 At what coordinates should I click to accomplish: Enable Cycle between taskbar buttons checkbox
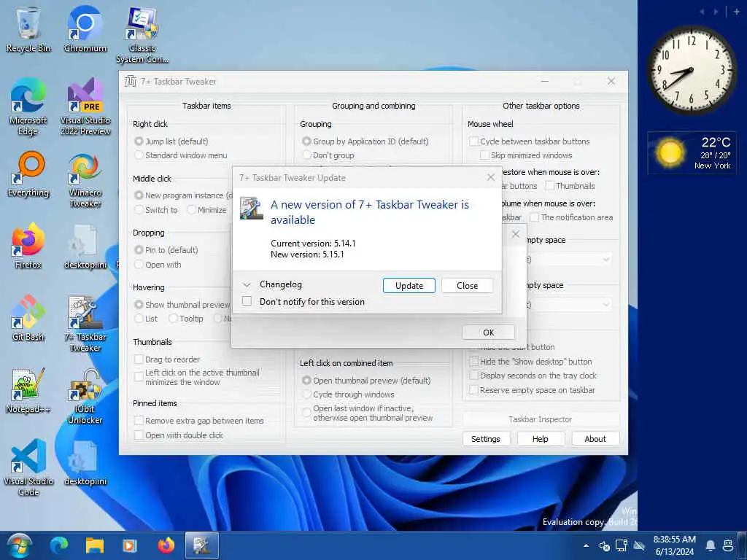pyautogui.click(x=473, y=141)
